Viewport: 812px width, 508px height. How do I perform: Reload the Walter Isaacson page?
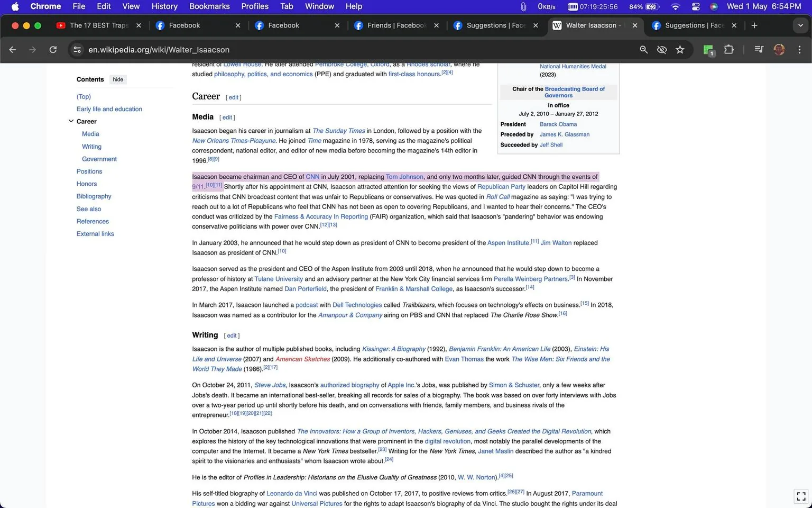tap(53, 49)
